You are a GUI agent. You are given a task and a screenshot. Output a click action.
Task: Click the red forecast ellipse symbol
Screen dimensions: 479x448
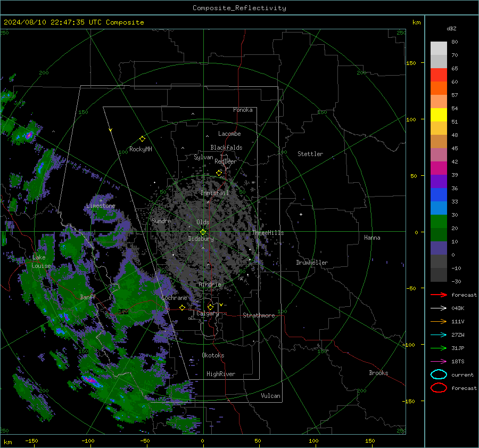[439, 388]
